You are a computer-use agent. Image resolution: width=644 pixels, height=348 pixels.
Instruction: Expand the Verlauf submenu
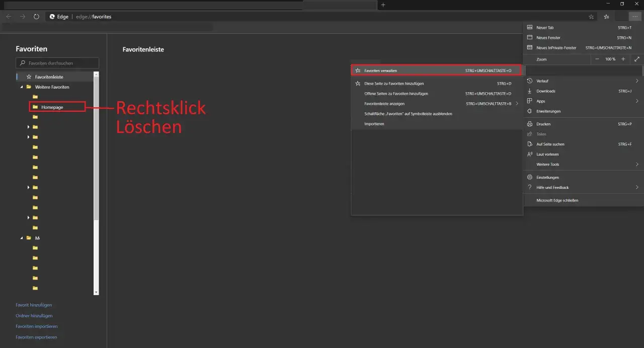tap(584, 81)
